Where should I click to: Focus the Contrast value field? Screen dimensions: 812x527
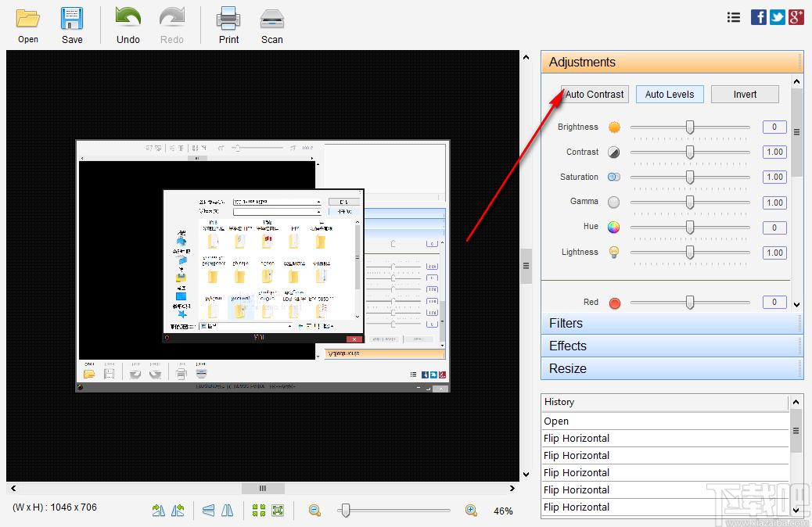tap(774, 152)
